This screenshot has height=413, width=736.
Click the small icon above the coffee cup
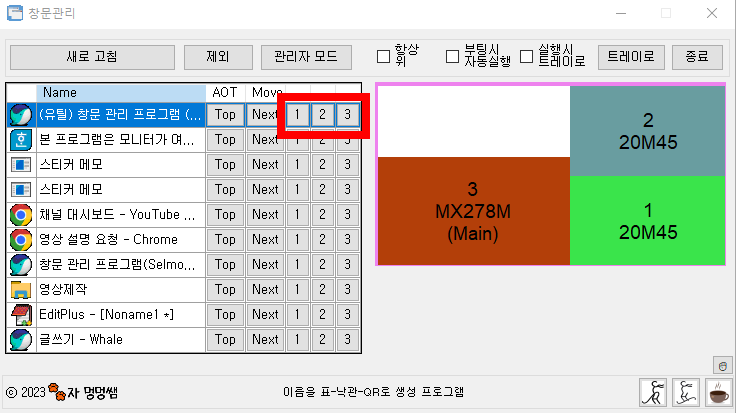723,366
